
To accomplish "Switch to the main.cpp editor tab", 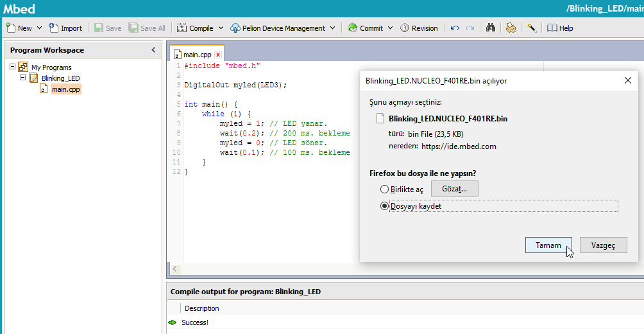I will (197, 55).
